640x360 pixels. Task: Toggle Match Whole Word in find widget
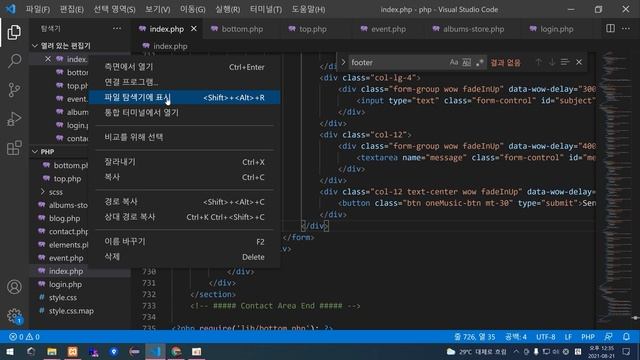[467, 62]
